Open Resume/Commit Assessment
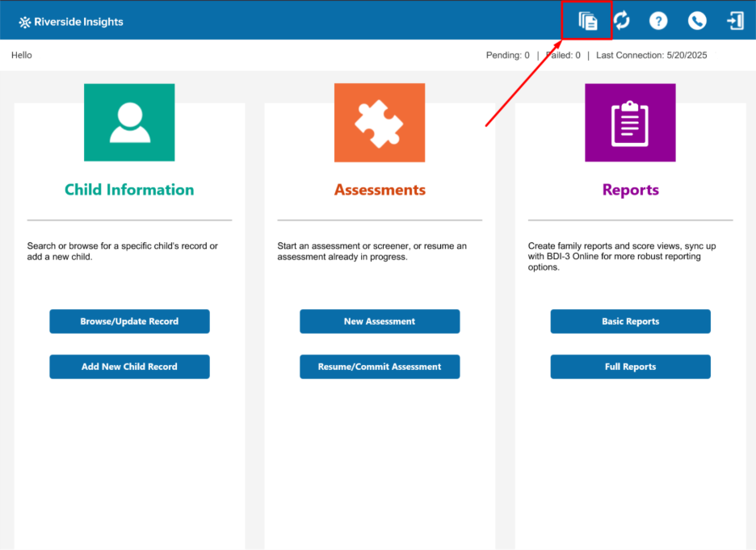Image resolution: width=756 pixels, height=550 pixels. tap(380, 367)
